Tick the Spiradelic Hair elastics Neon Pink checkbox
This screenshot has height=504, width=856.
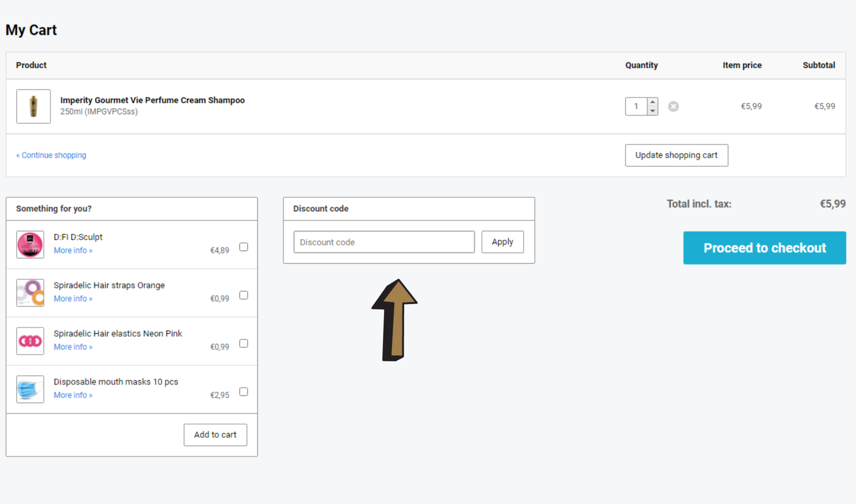pos(244,343)
